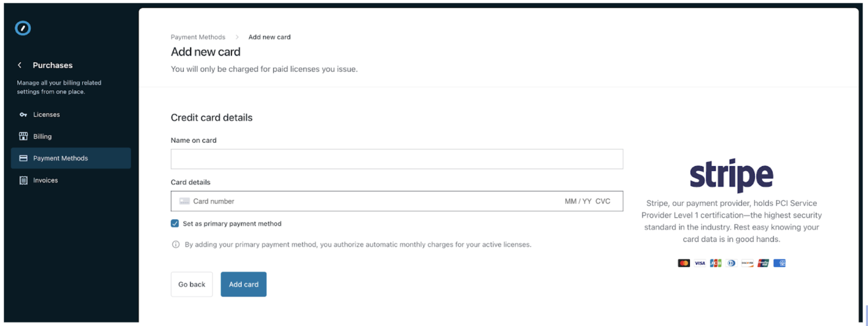Click the breadcrumb chevron separator
868x326 pixels.
click(237, 37)
